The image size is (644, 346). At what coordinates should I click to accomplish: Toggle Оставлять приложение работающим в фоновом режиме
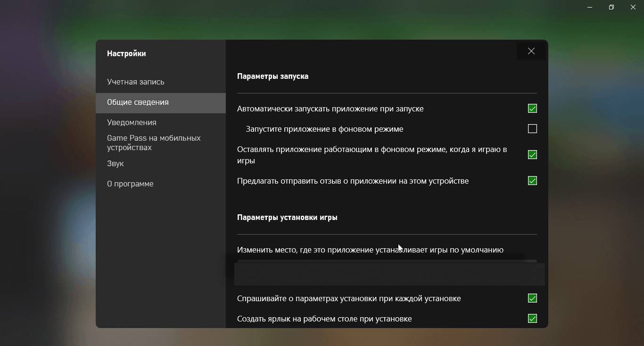click(532, 155)
